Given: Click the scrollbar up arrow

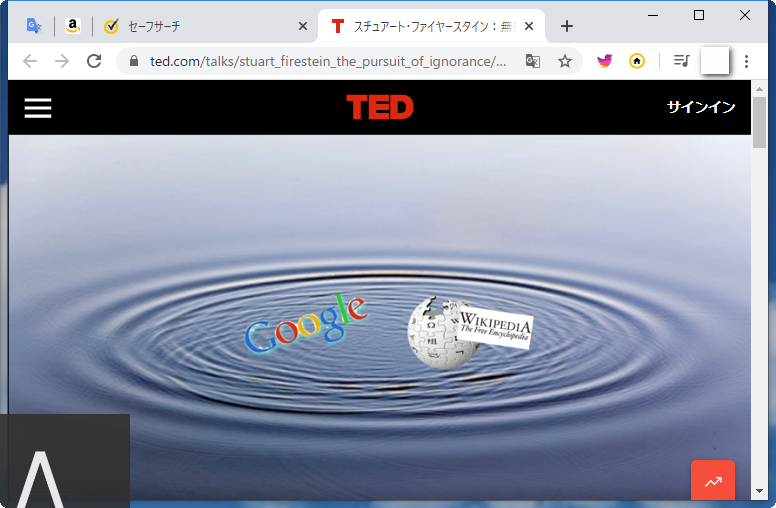Looking at the screenshot, I should click(759, 89).
